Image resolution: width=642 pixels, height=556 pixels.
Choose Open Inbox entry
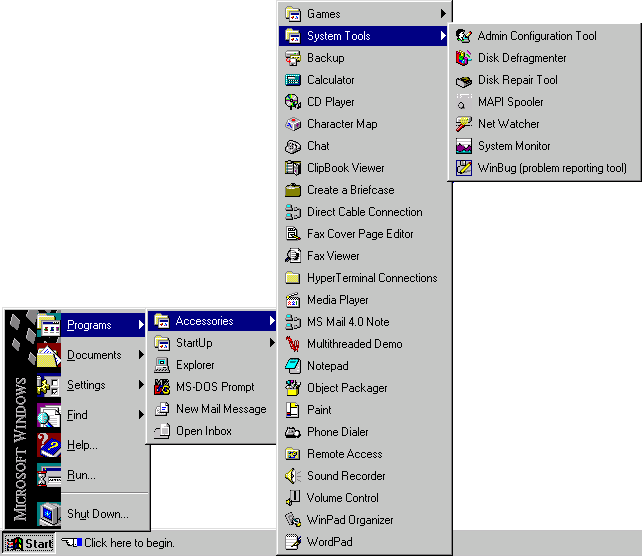click(212, 431)
